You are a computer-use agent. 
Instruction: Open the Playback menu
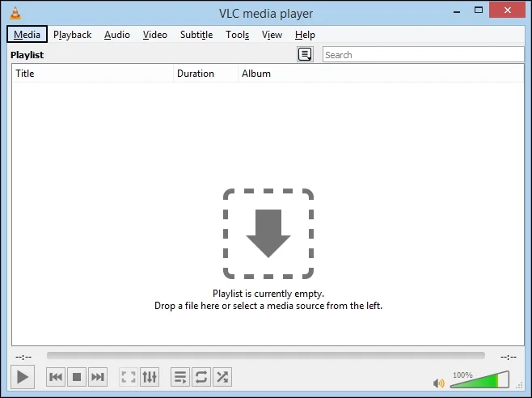click(x=72, y=35)
